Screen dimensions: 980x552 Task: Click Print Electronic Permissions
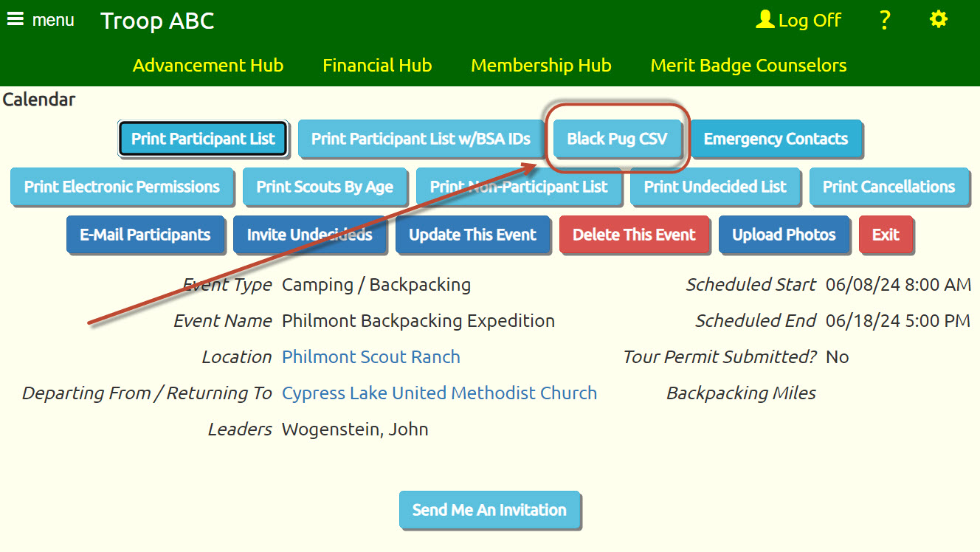pyautogui.click(x=122, y=187)
